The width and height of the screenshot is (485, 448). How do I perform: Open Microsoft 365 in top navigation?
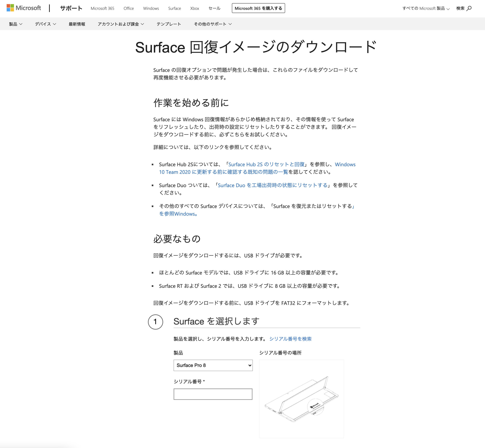click(102, 8)
